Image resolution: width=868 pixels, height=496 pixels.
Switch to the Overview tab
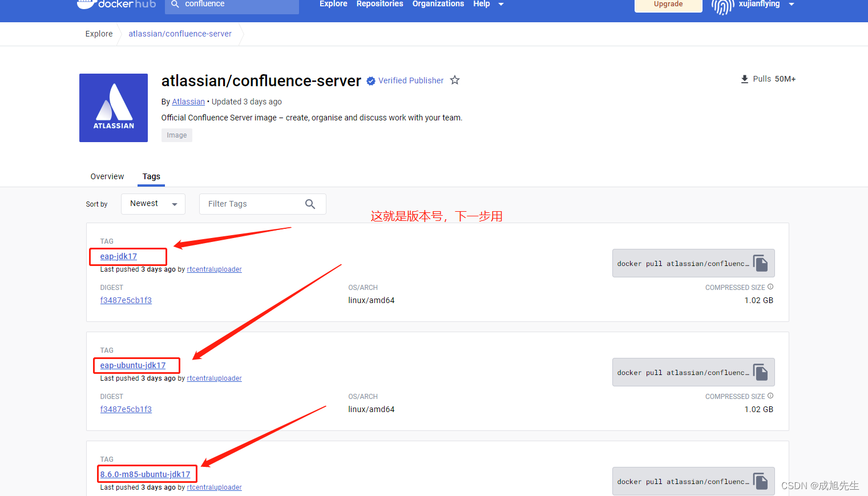click(x=107, y=176)
